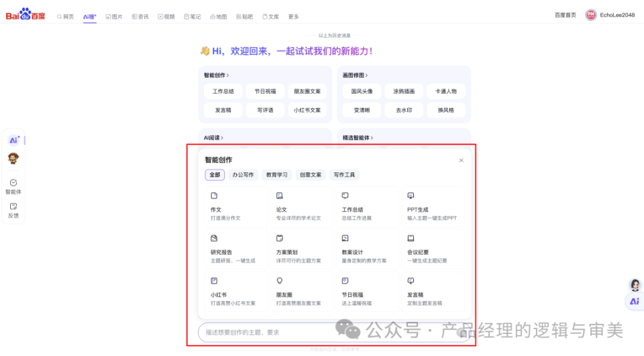Go to the 视频 tab
Viewport: 644px width, 356px height.
166,16
